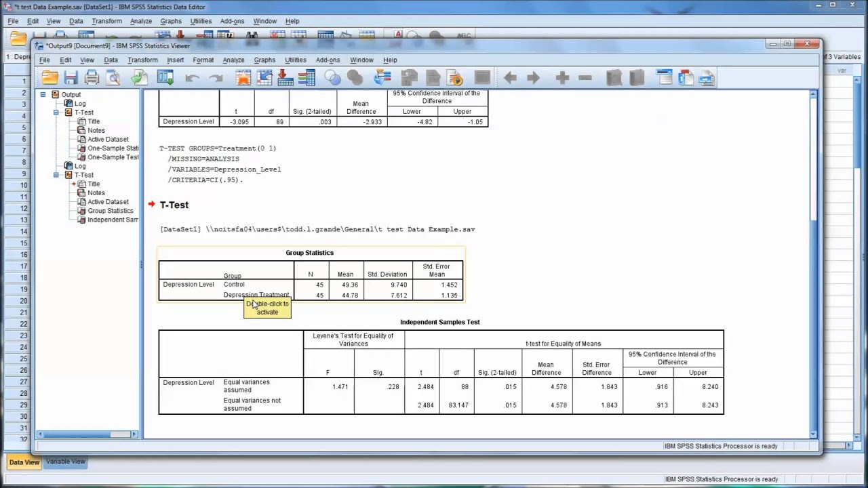
Task: Click the Insert Text toolbar icon
Action: click(x=707, y=78)
